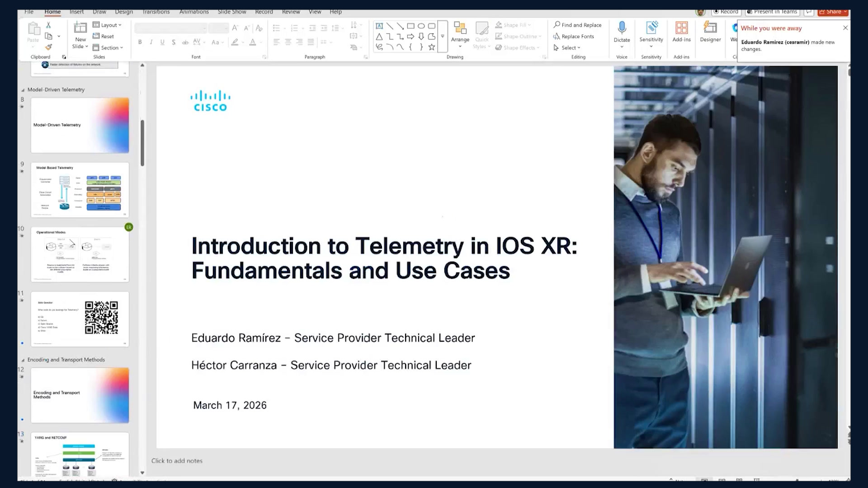868x488 pixels.
Task: Open the Select dropdown in Editing
Action: pos(567,47)
